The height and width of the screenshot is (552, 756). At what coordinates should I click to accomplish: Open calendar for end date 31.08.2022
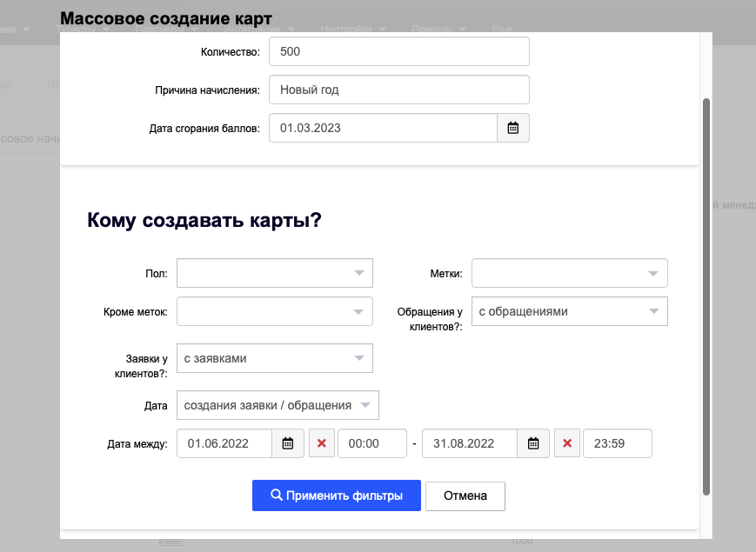click(x=533, y=443)
